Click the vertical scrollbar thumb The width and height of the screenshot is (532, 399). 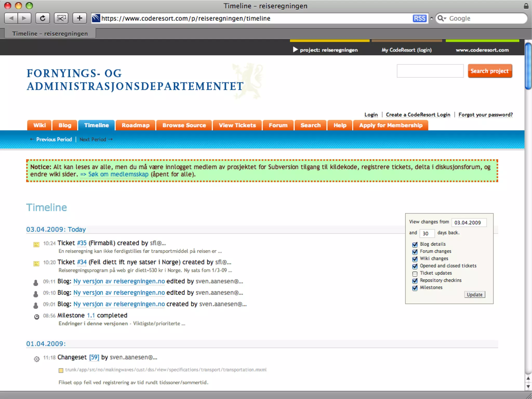coord(528,66)
